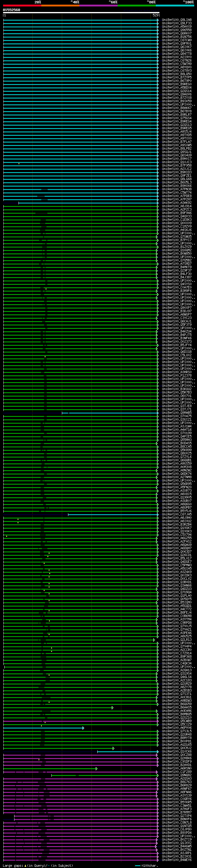
Task: Select the label UniRef100_C6TNZ6
Action: [177, 60]
